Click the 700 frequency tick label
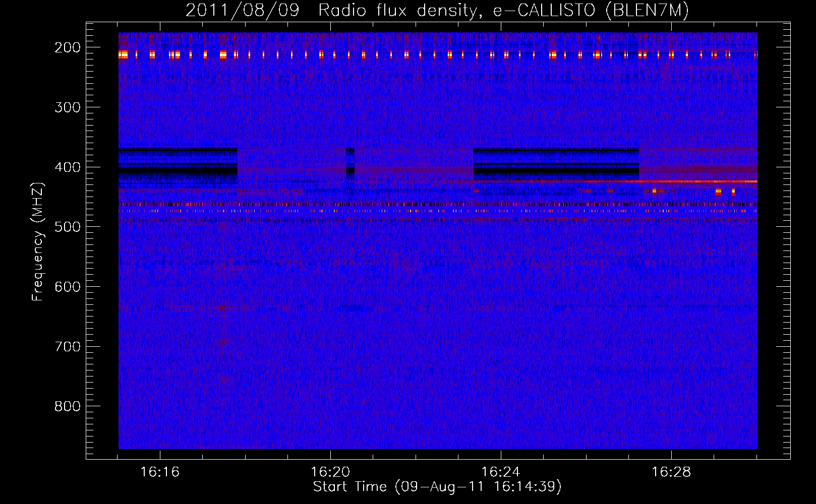The image size is (816, 504). click(68, 347)
